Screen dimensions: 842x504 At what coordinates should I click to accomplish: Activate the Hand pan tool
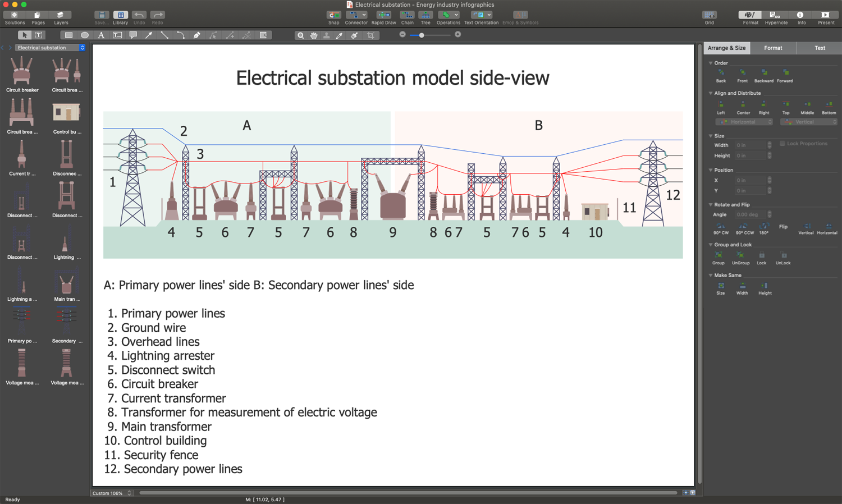pos(314,35)
